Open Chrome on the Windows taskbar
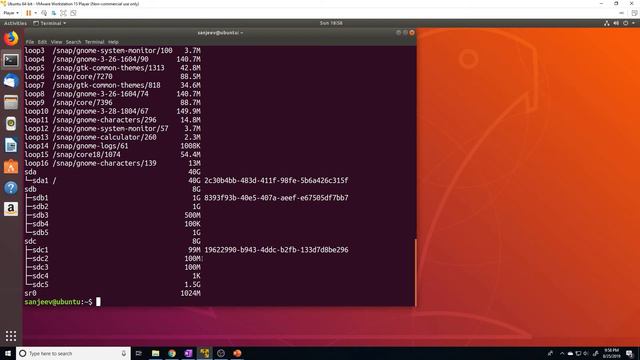Image resolution: width=640 pixels, height=360 pixels. pyautogui.click(x=172, y=353)
